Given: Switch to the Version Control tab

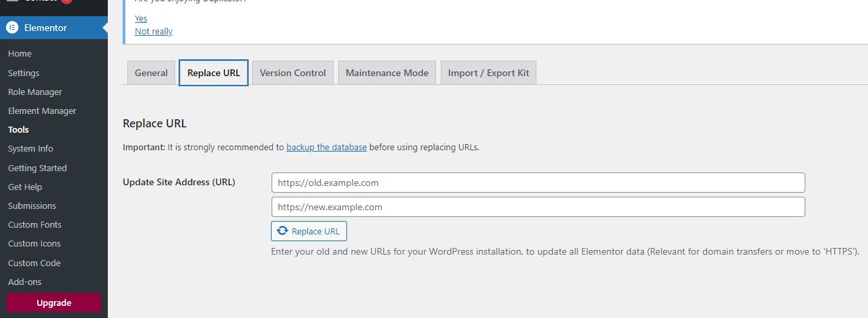Looking at the screenshot, I should point(292,73).
